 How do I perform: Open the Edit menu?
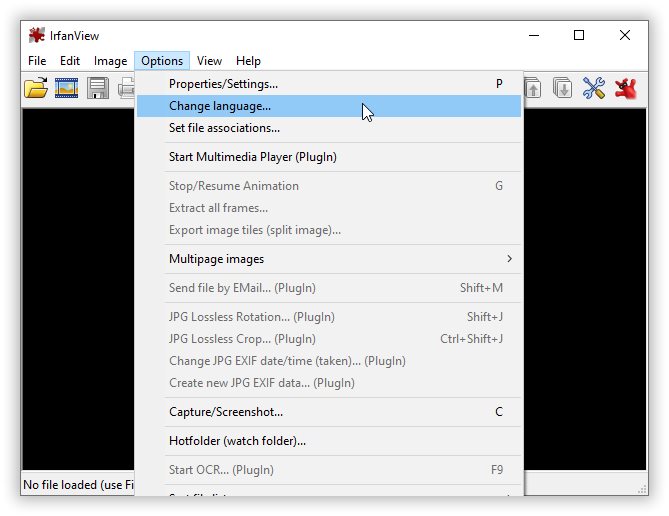click(x=70, y=61)
